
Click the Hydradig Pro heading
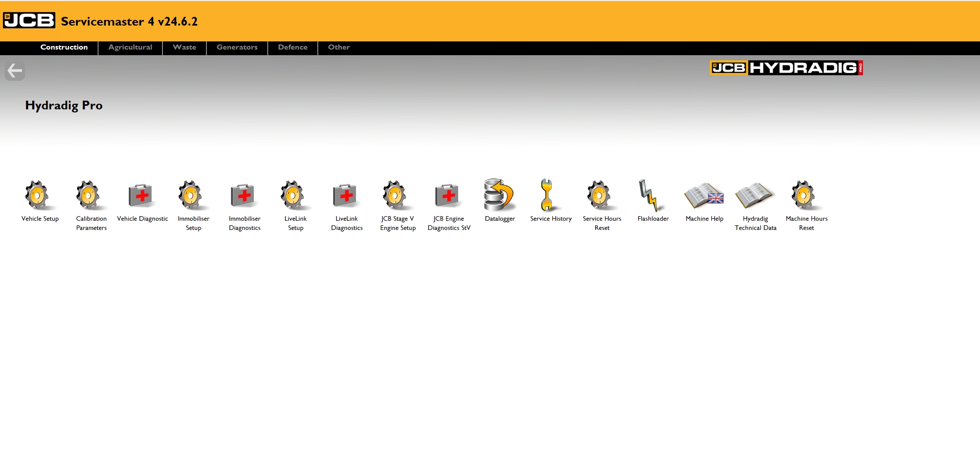coord(64,106)
